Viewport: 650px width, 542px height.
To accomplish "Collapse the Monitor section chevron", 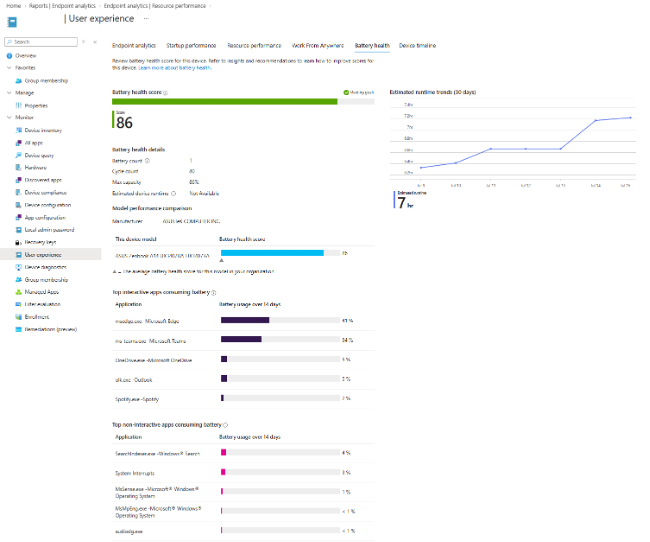I will tap(9, 117).
